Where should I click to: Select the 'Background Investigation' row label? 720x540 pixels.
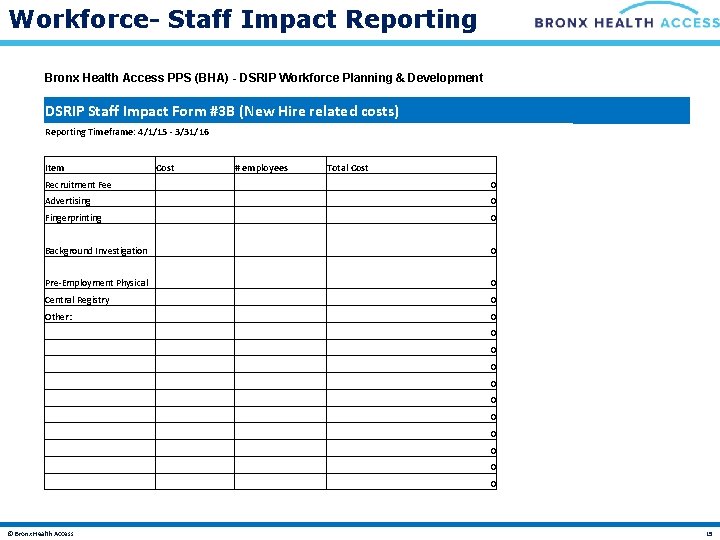click(x=96, y=251)
